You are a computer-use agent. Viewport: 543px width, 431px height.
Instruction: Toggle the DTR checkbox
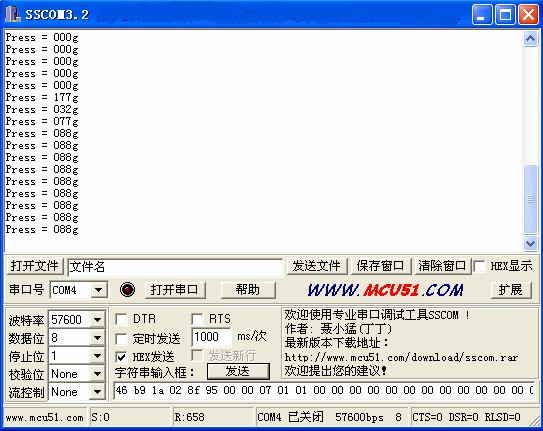pyautogui.click(x=121, y=319)
